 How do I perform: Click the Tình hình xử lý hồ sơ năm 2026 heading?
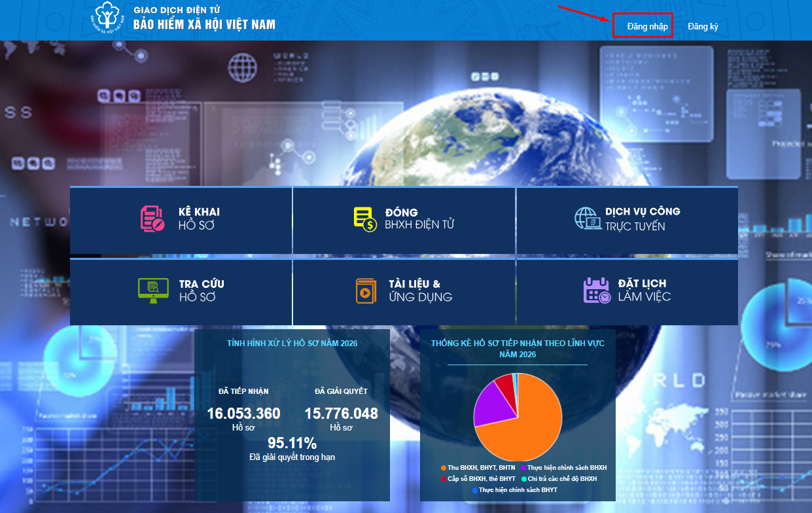click(292, 343)
